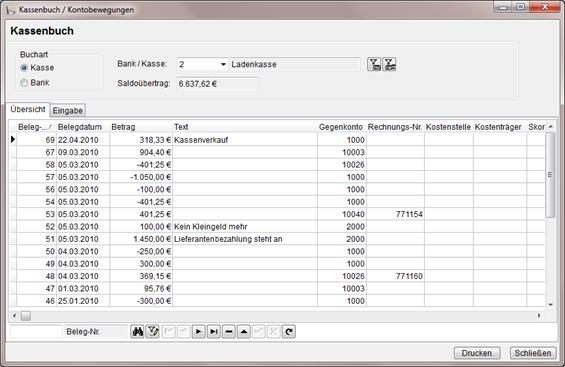Click the minus delete-record icon
Viewport: 565px width, 367px height.
coord(229,331)
